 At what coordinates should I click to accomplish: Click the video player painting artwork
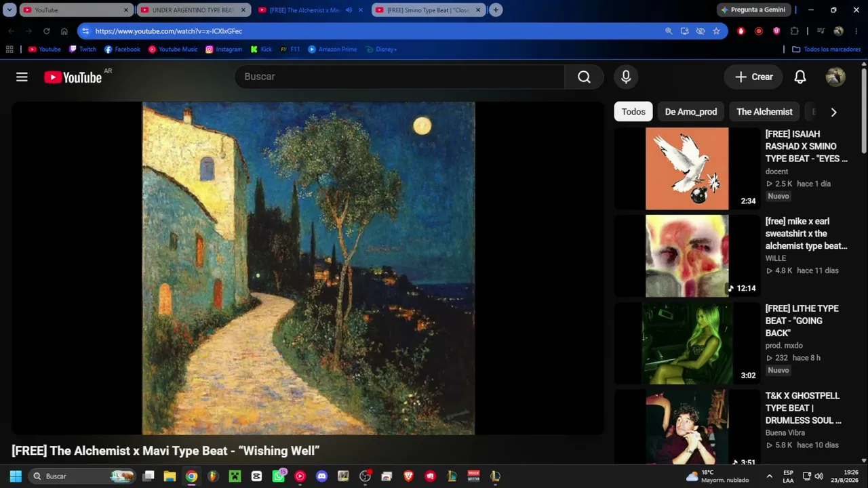click(x=309, y=268)
